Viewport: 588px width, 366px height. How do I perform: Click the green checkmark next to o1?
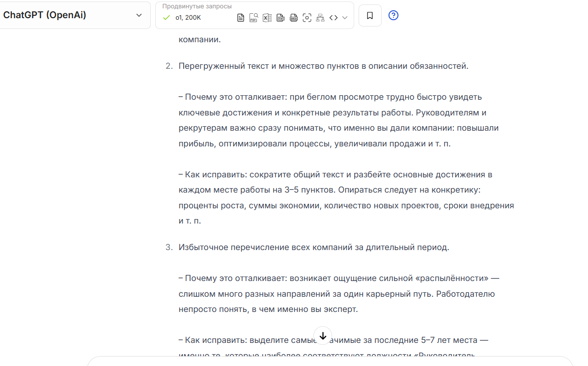[x=167, y=18]
